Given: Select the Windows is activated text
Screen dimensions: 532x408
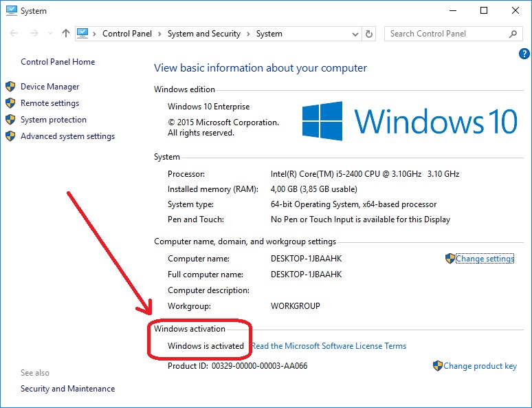Looking at the screenshot, I should 206,346.
